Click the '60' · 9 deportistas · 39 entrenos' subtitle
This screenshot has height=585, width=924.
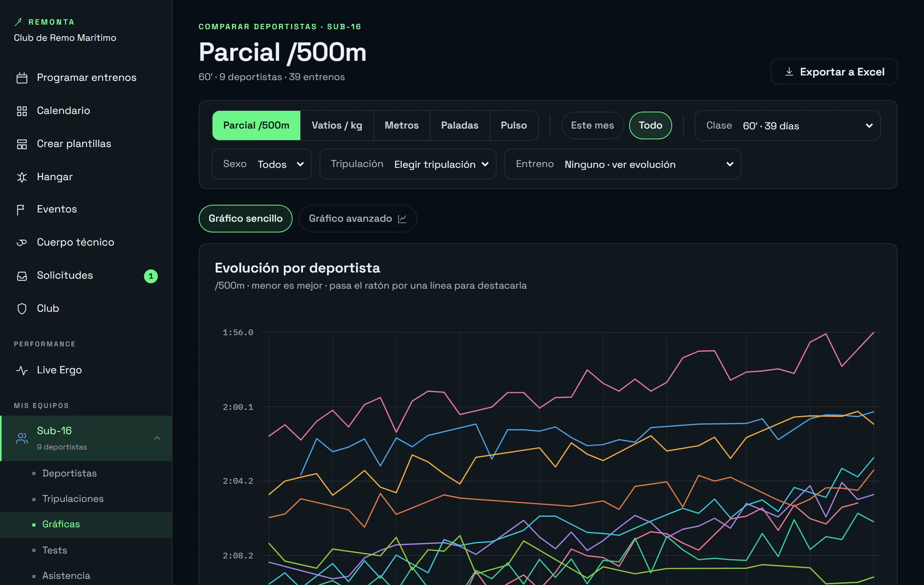272,77
